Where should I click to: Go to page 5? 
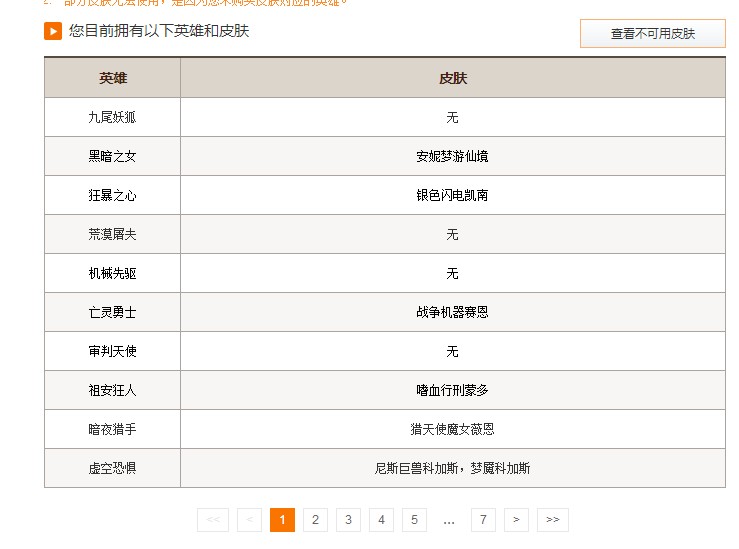pos(414,520)
